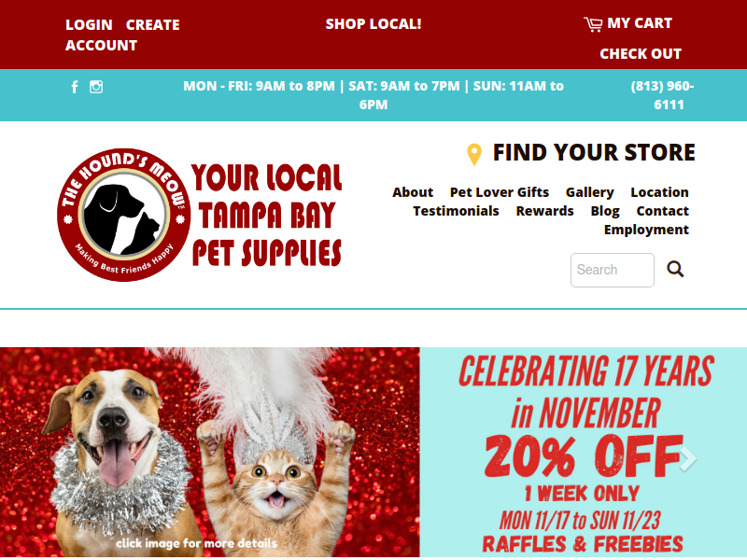The height and width of the screenshot is (560, 747).
Task: Select the CHECK OUT link
Action: tap(641, 54)
